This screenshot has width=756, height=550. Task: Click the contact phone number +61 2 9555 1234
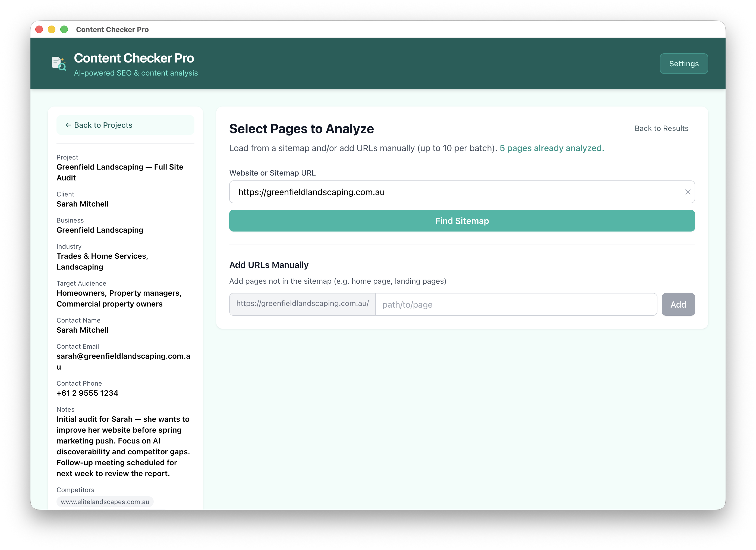[87, 393]
